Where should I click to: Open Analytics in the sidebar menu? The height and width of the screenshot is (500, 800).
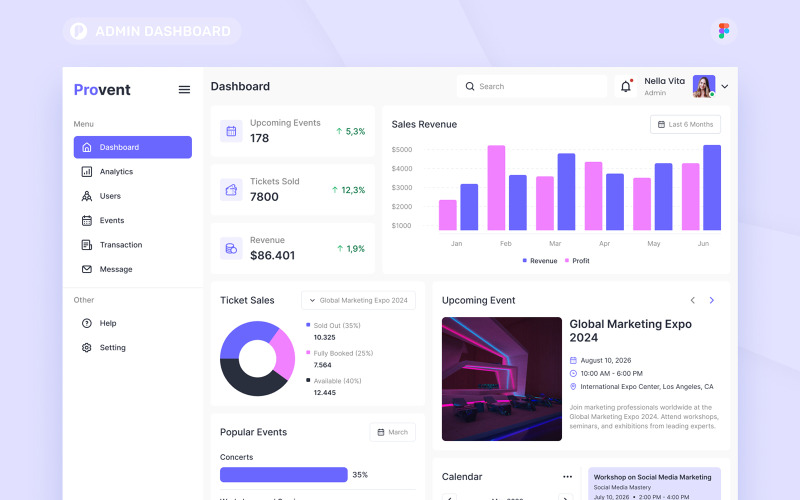click(116, 172)
